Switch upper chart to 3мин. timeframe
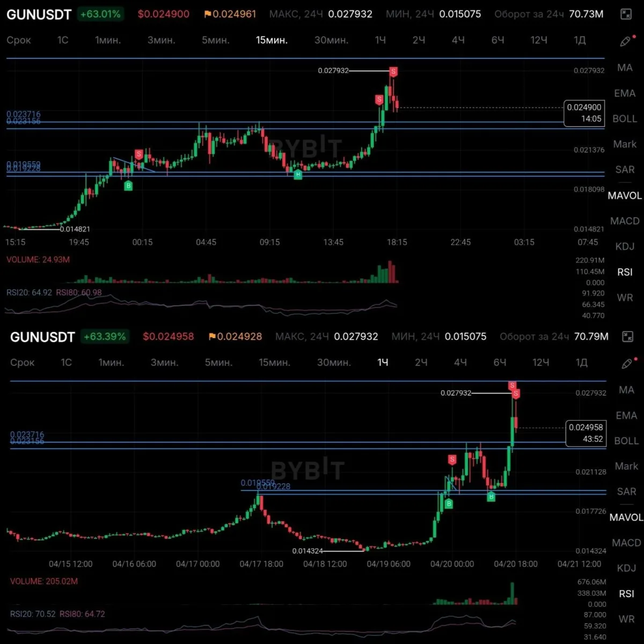This screenshot has width=644, height=644. pos(161,40)
